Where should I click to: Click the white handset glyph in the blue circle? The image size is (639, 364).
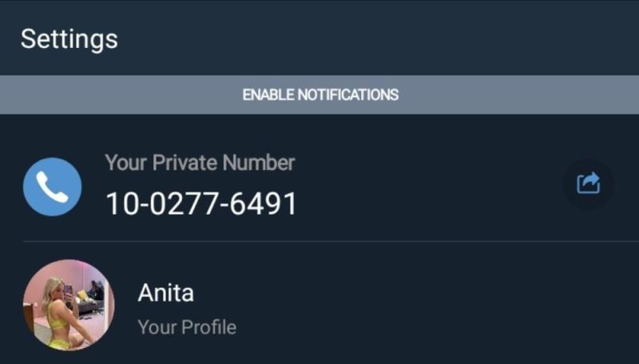[52, 187]
